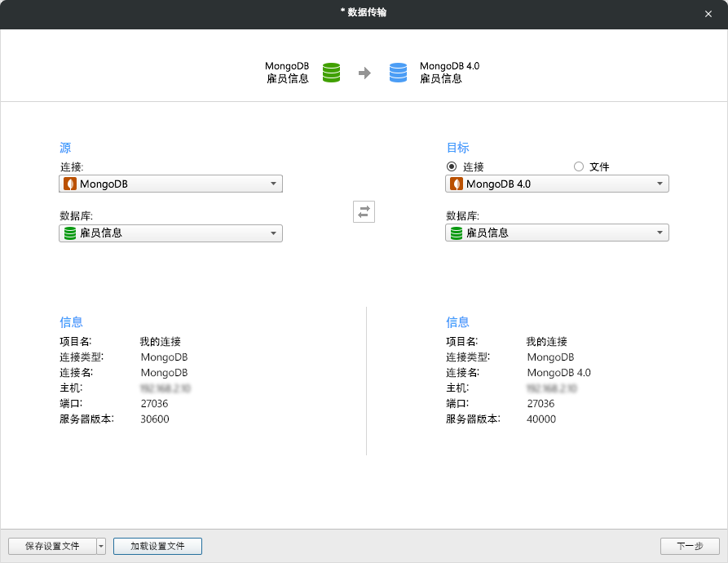Click the 数据传输 title bar text
Screen dimensions: 728x563
(x=364, y=13)
